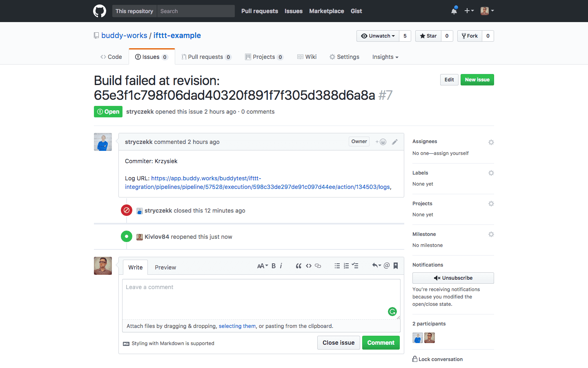Screen dimensions: 588x368
Task: Mention a user with the @ icon
Action: tap(387, 266)
